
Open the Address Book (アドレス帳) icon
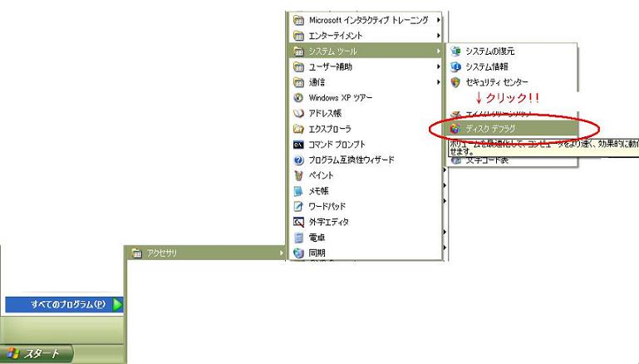tap(299, 113)
